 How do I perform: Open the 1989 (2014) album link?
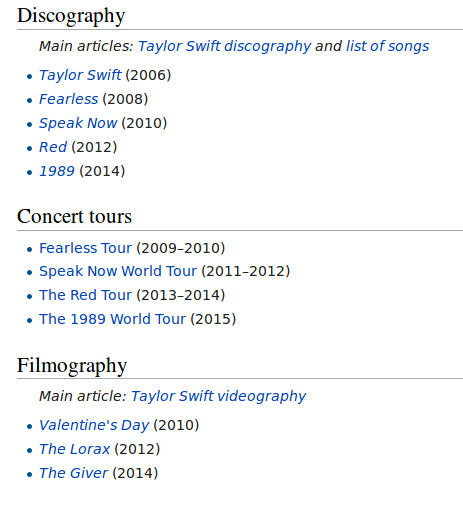click(57, 171)
